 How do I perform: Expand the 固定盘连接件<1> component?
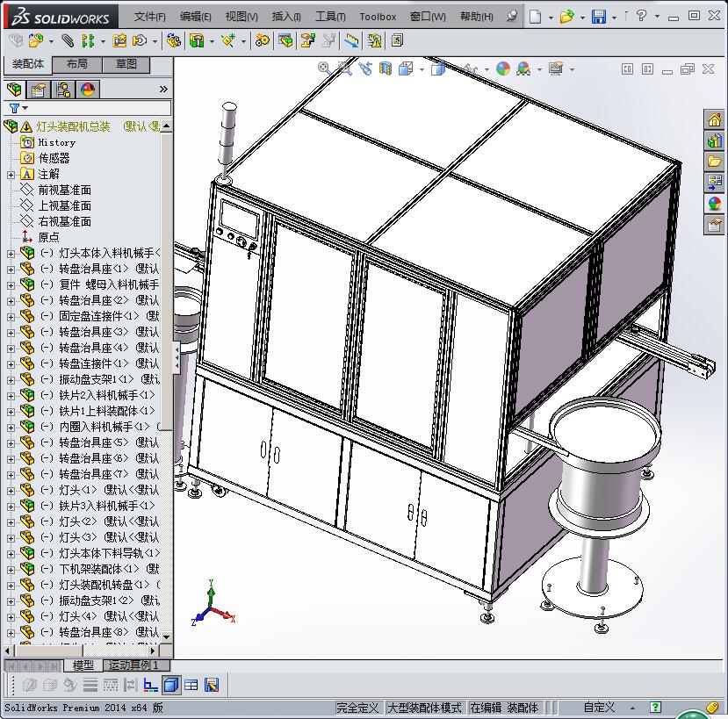(x=11, y=317)
